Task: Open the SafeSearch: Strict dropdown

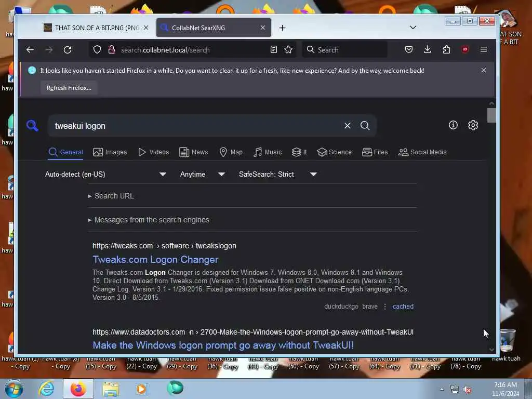Action: [x=277, y=174]
